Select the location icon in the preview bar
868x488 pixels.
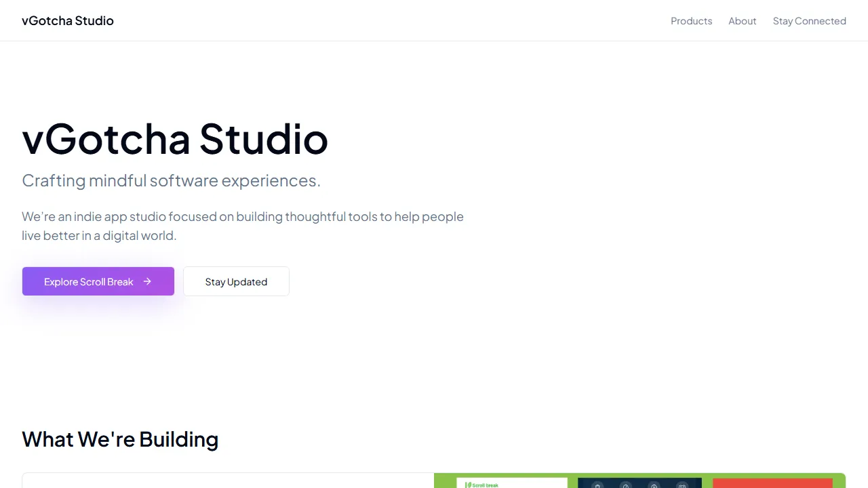[654, 485]
